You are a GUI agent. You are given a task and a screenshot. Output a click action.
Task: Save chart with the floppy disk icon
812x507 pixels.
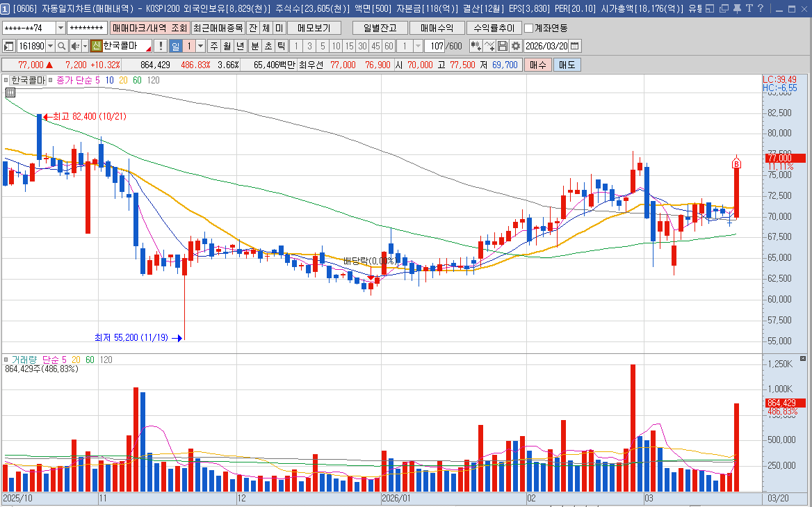503,46
